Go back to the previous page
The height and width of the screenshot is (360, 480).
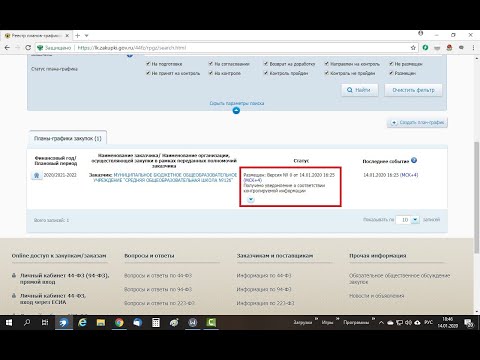pos(7,48)
